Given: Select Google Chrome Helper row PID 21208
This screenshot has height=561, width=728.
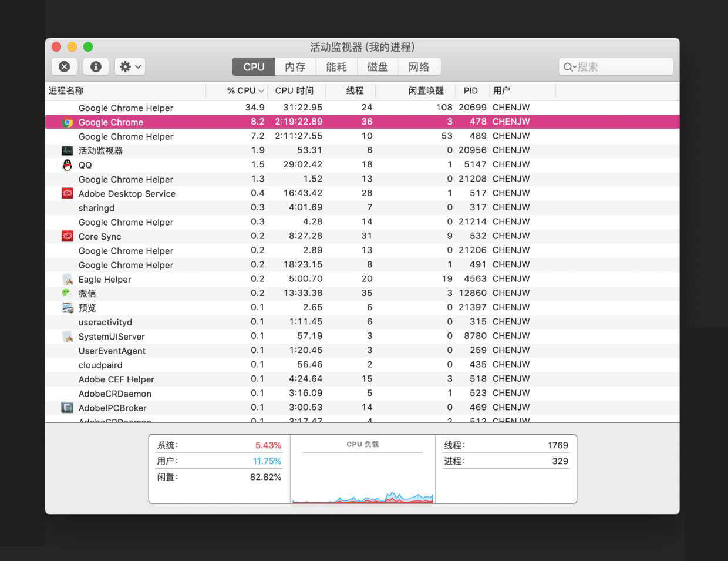Looking at the screenshot, I should (x=362, y=179).
